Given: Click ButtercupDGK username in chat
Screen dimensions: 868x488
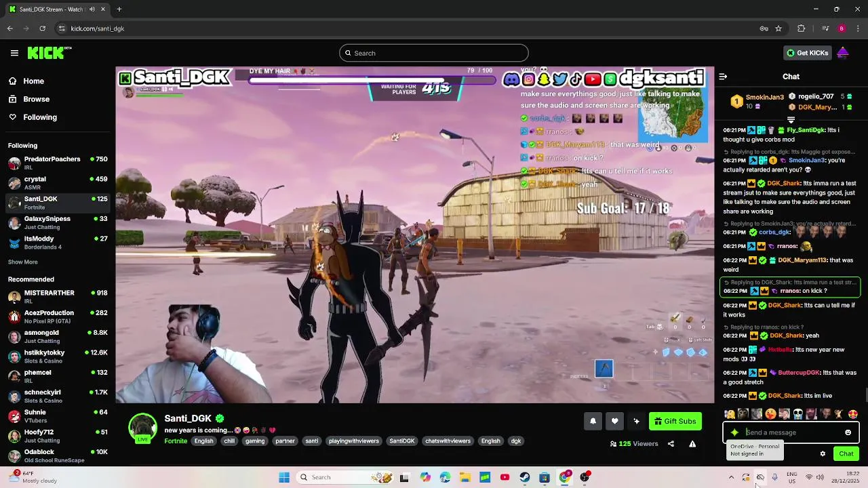Looking at the screenshot, I should coord(799,373).
